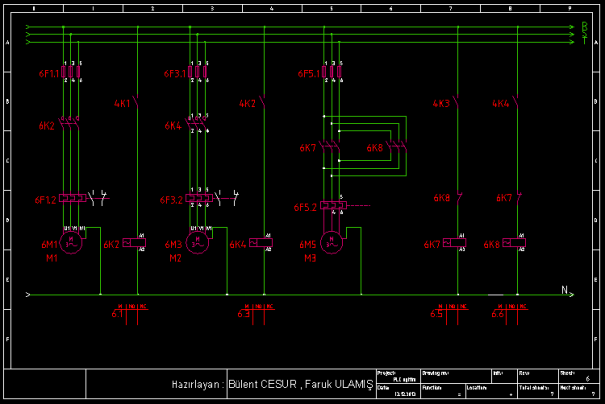Click the 6M1 motor designation label

pyautogui.click(x=49, y=245)
